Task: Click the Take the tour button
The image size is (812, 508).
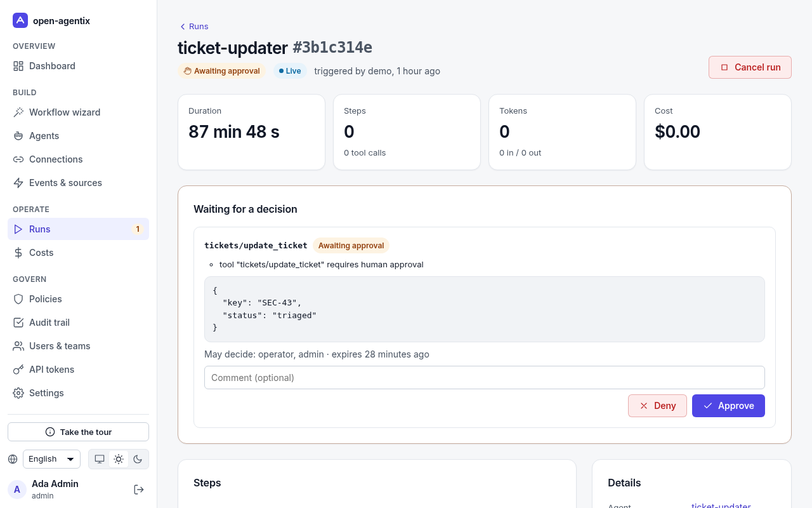Action: [78, 432]
